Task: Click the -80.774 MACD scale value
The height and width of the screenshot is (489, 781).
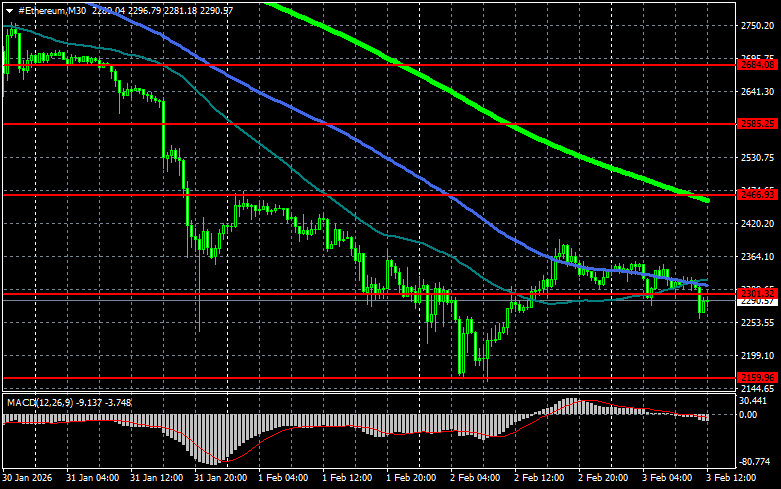Action: pos(755,462)
